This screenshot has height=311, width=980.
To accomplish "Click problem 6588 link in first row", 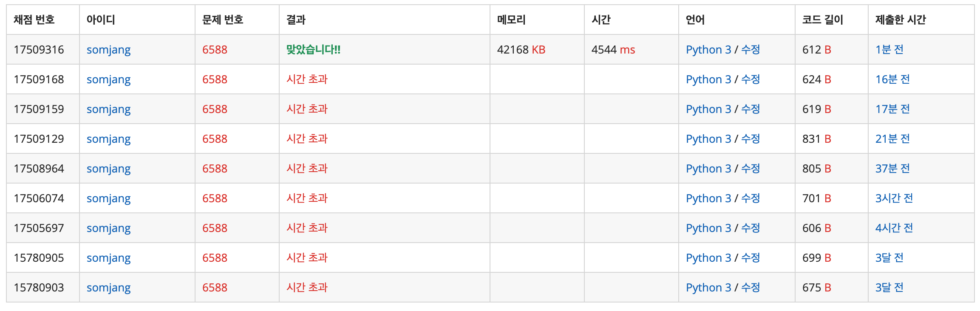I will [215, 50].
